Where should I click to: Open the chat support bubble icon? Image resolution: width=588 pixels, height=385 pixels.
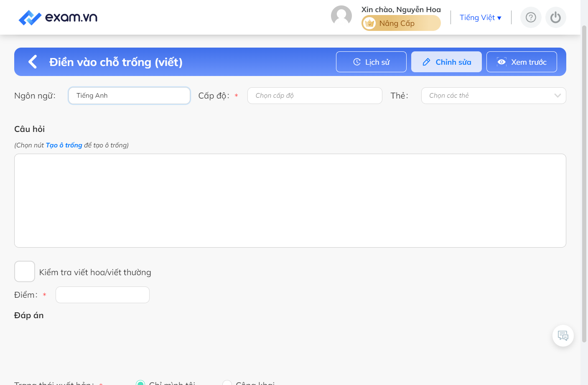563,336
